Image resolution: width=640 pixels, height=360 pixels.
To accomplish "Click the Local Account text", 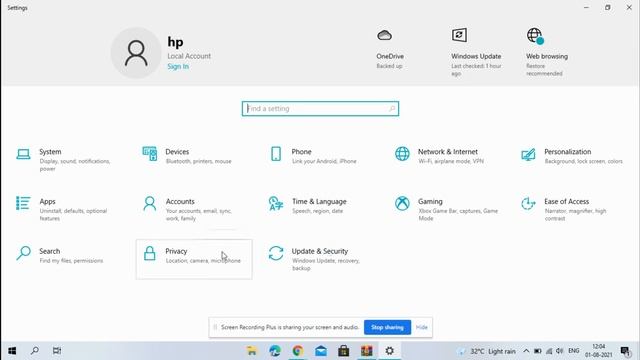I will pos(189,56).
